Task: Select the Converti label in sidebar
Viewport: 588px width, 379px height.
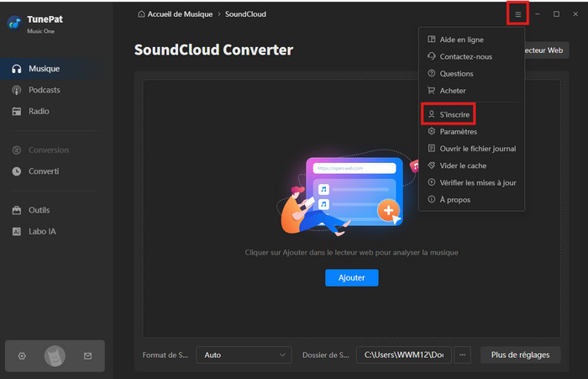Action: pyautogui.click(x=44, y=171)
